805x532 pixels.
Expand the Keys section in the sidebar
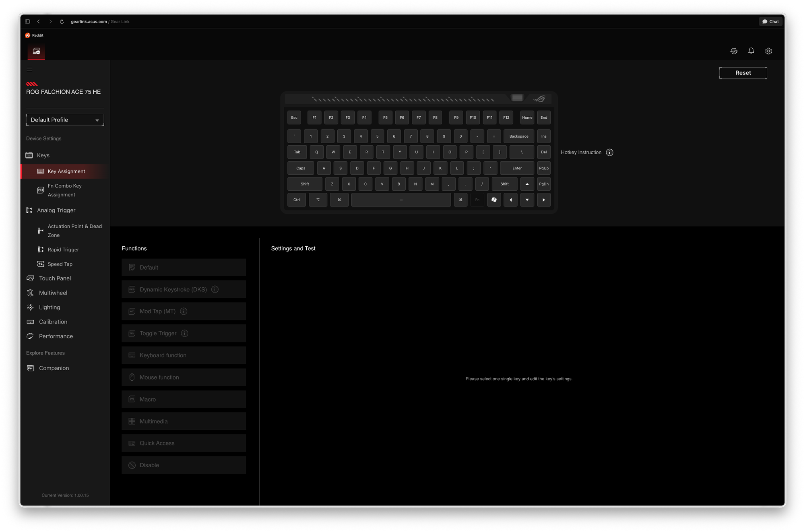pyautogui.click(x=43, y=155)
